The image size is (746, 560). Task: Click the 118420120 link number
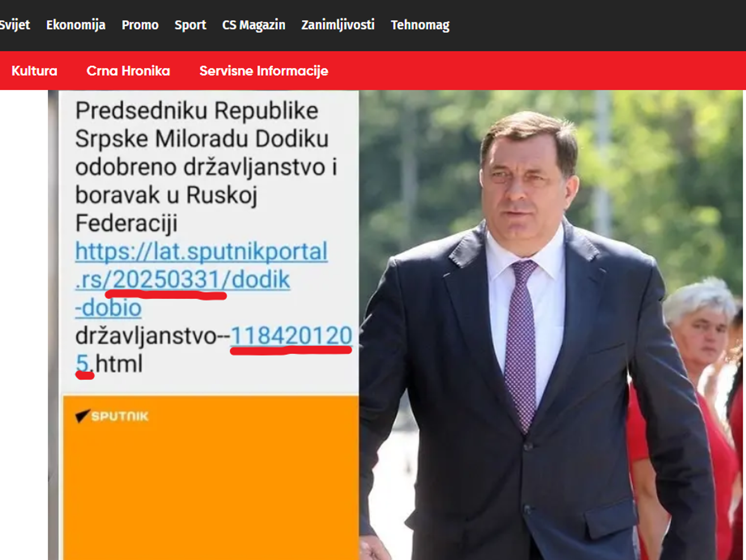[291, 335]
